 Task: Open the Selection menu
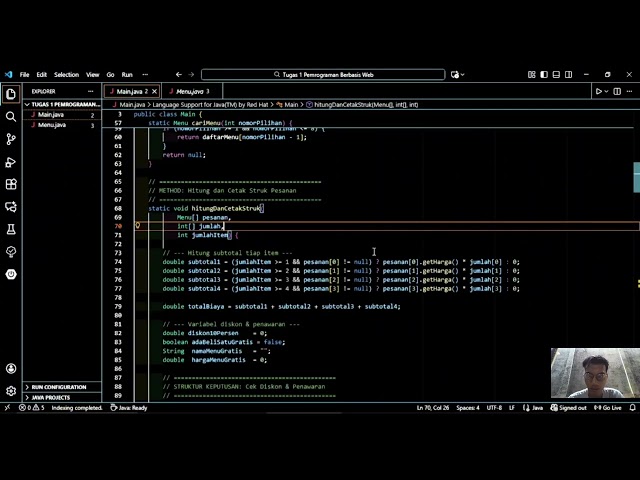(66, 75)
